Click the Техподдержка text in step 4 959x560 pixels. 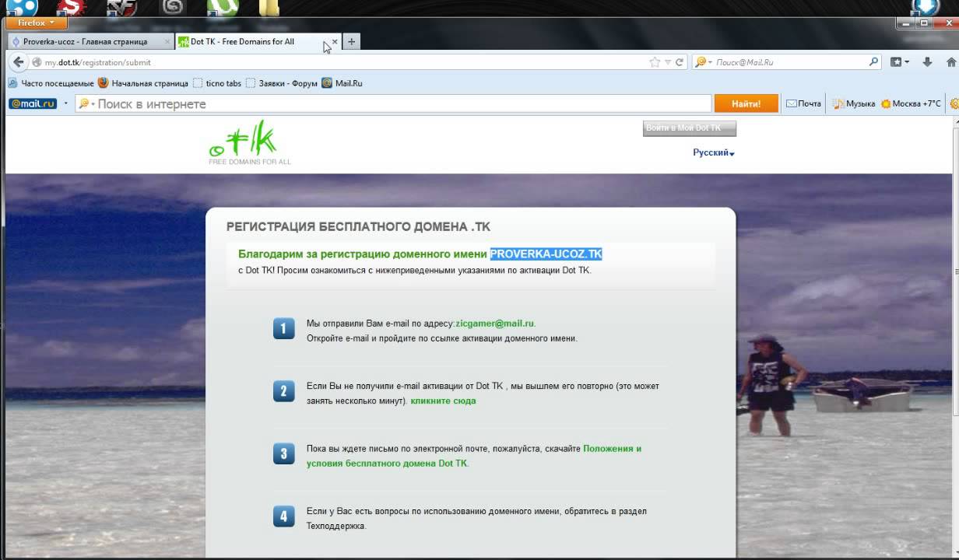click(x=335, y=526)
